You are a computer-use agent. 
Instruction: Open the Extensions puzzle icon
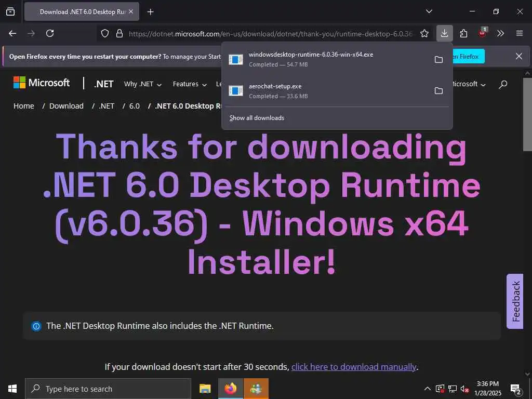(x=463, y=33)
